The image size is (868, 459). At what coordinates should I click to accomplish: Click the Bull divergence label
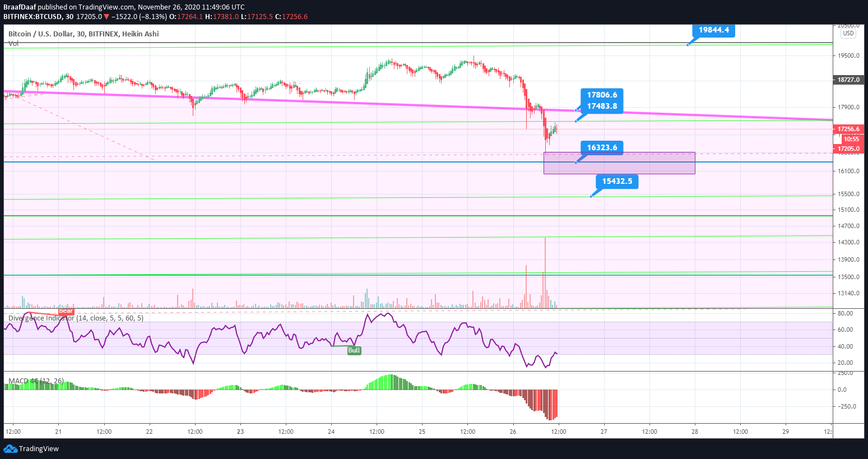tap(354, 351)
